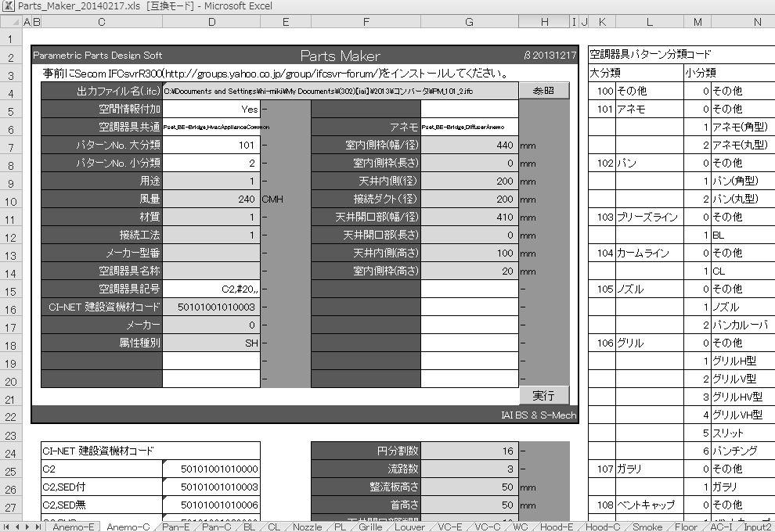Click the Select All corner triangle
Screen dimensions: 775x532
[x=10, y=23]
